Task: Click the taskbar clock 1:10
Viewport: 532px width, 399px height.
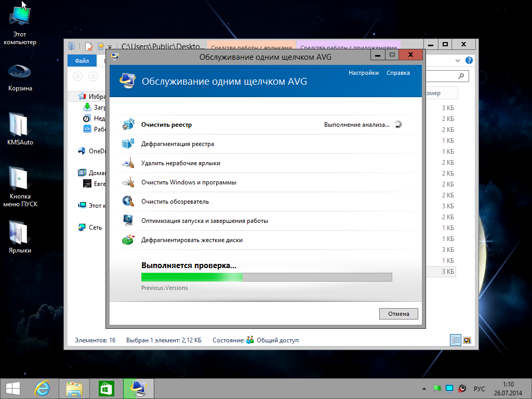Action: (x=508, y=384)
